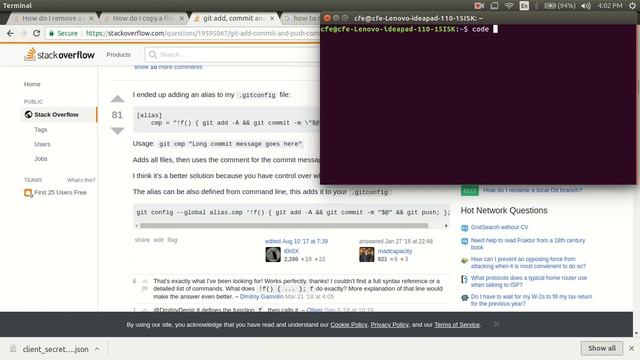The image size is (640, 360).
Task: Click the GridSearch question site icon
Action: (x=464, y=228)
